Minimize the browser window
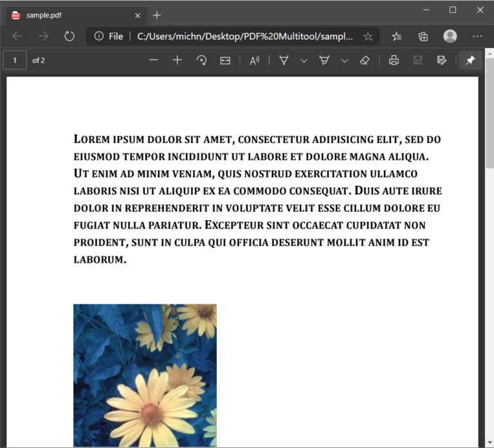Screen dimensions: 494x448 (426, 10)
